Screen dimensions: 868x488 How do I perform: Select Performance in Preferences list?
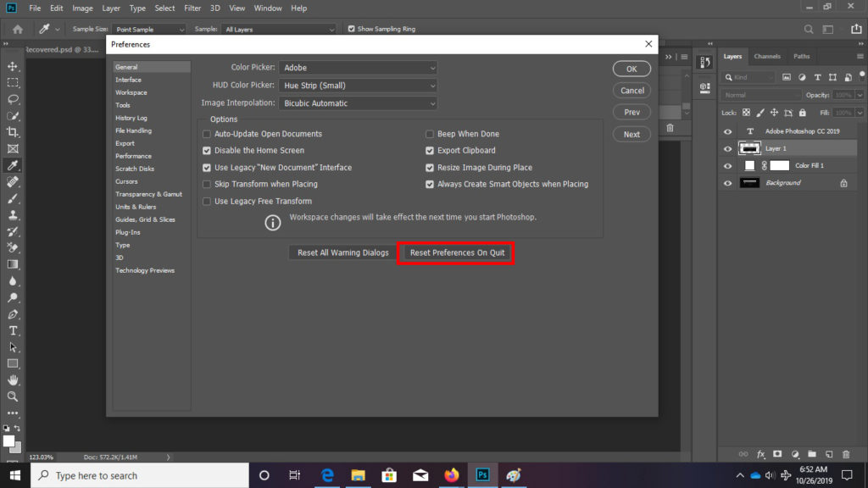133,156
